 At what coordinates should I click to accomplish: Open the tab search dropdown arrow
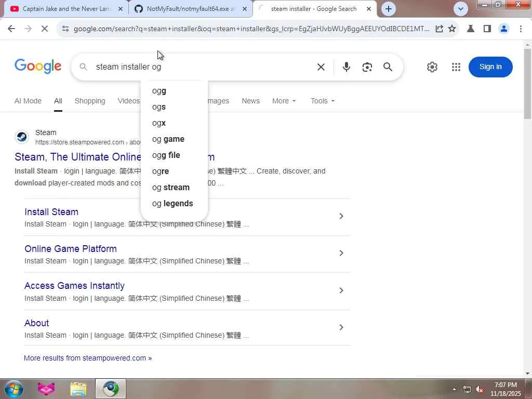(x=461, y=9)
